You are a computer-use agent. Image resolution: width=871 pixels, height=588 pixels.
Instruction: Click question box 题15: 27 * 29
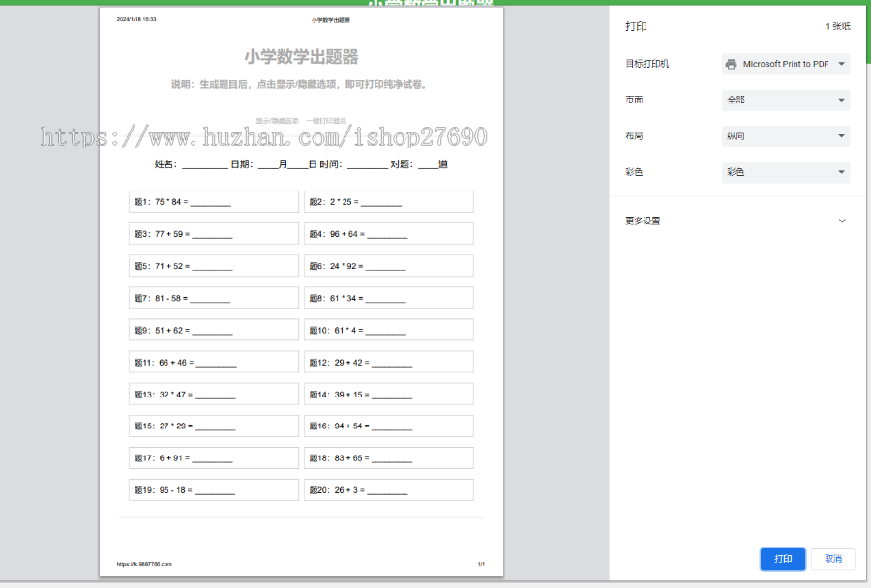213,426
